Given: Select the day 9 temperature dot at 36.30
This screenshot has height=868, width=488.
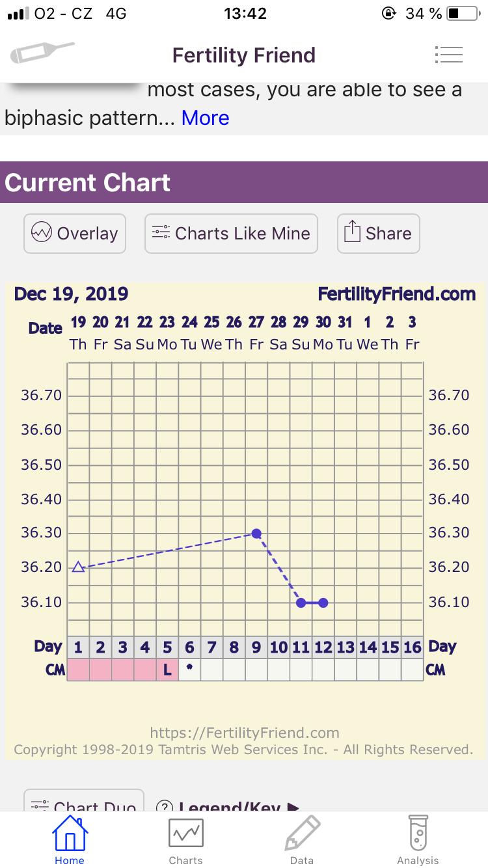Looking at the screenshot, I should point(256,534).
